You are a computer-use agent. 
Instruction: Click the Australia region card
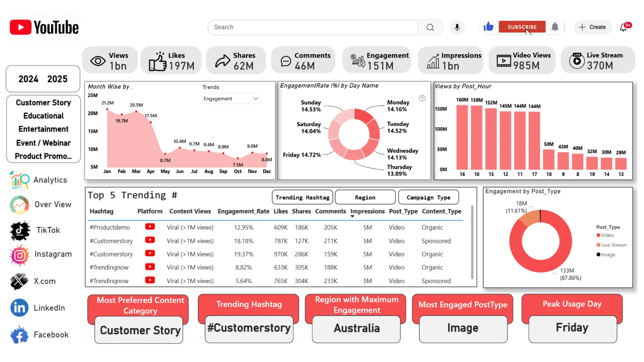tap(356, 328)
